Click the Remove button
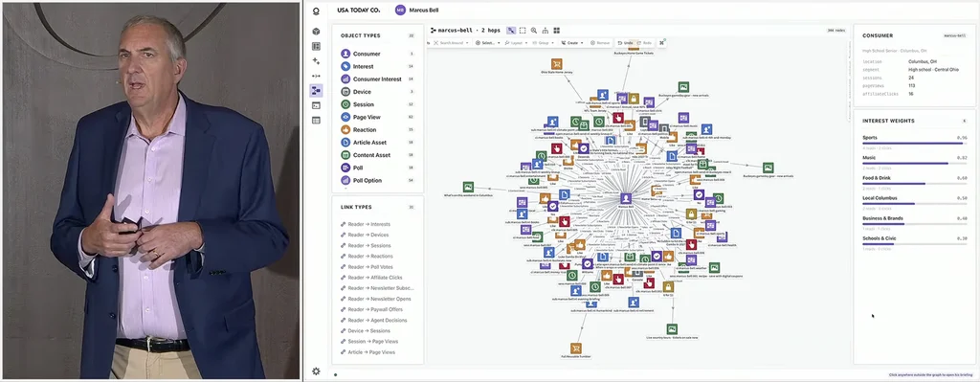Viewport: 980px width, 382px height. pyautogui.click(x=599, y=42)
